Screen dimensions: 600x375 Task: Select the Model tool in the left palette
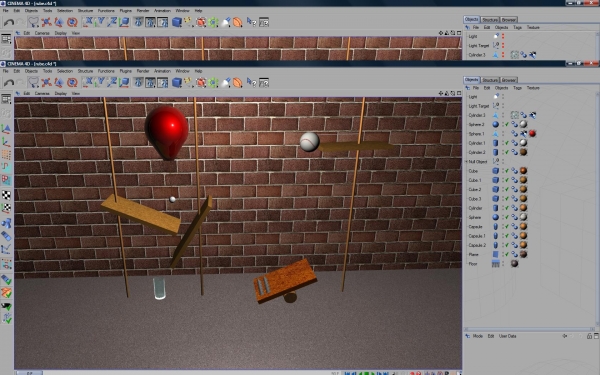6,129
